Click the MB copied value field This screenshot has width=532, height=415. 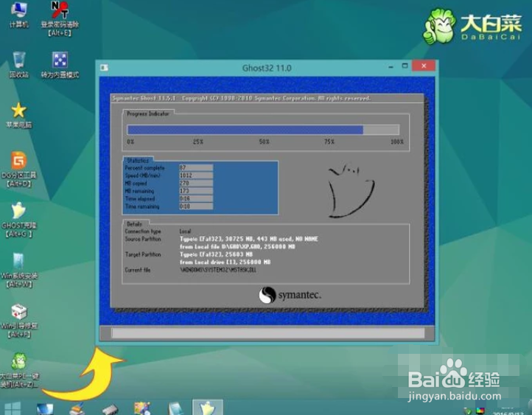coord(196,184)
